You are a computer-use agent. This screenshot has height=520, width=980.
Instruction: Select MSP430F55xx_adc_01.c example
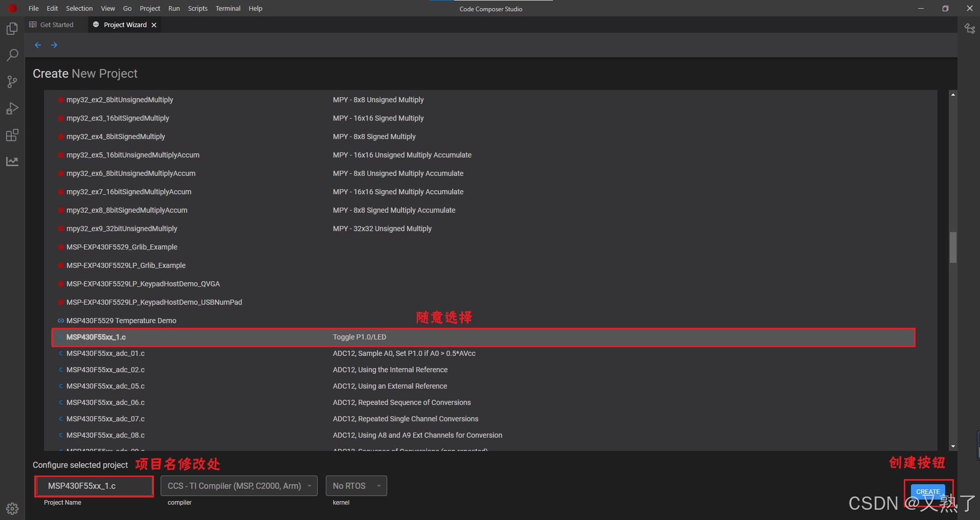[x=105, y=353]
